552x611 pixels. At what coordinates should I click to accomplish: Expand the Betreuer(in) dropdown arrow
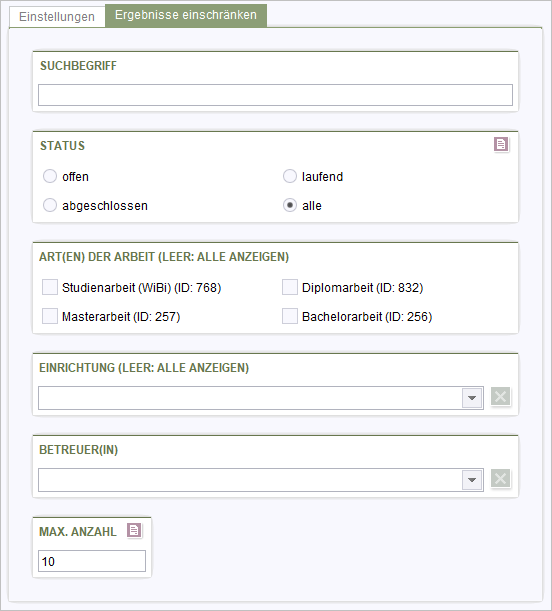(472, 480)
